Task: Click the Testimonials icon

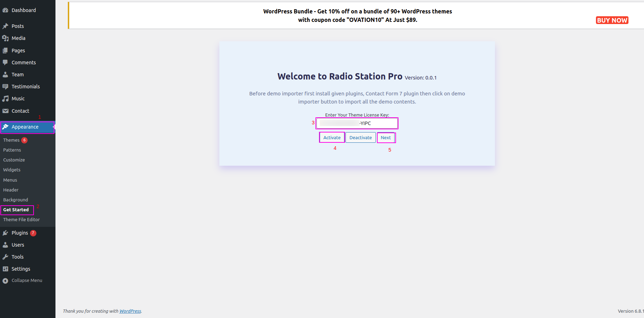Action: [5, 87]
